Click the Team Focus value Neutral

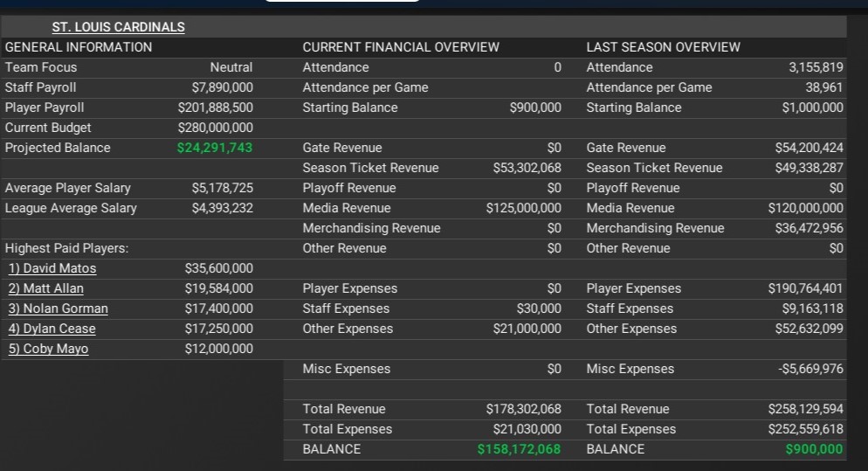231,67
